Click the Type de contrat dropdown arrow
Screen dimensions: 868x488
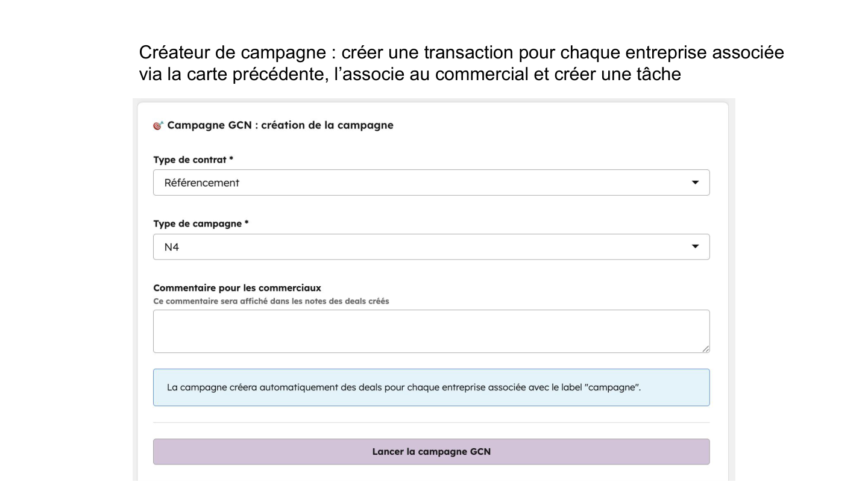pos(695,183)
